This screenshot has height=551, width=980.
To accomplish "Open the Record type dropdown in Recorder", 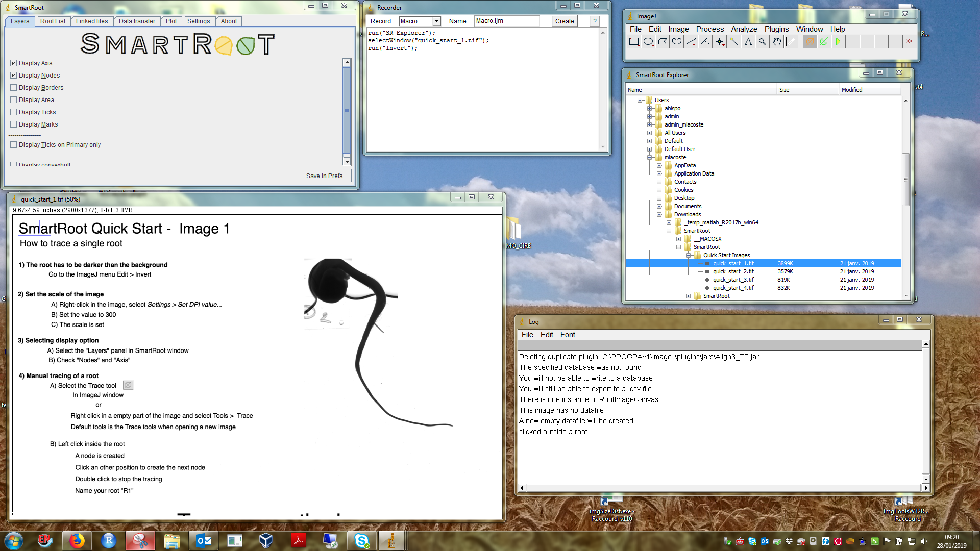I will (x=436, y=21).
